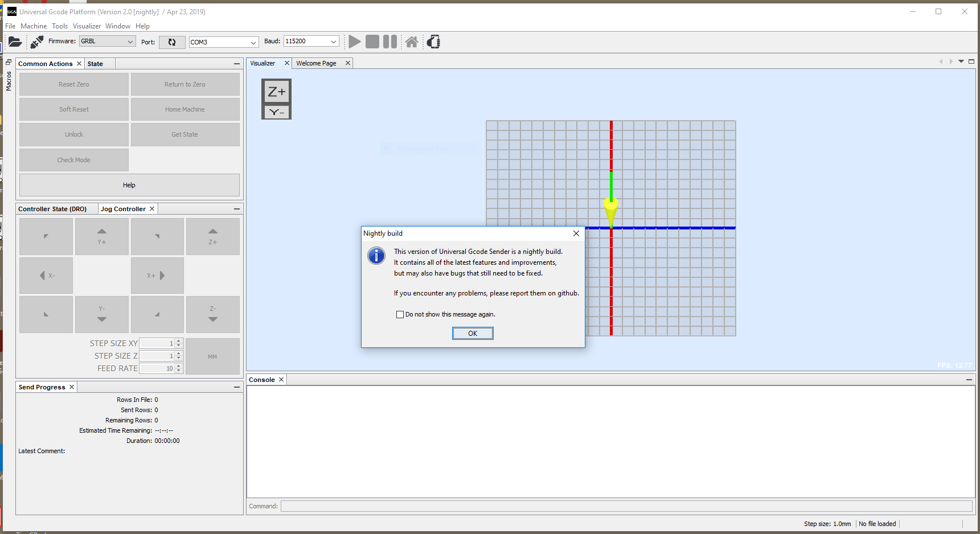Screen dimensions: 980x534
Task: Open the Window menu
Action: 118,26
